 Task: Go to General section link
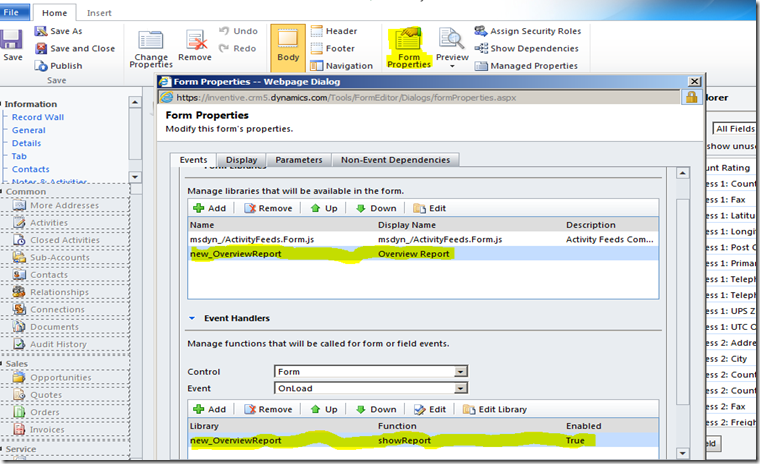[29, 130]
